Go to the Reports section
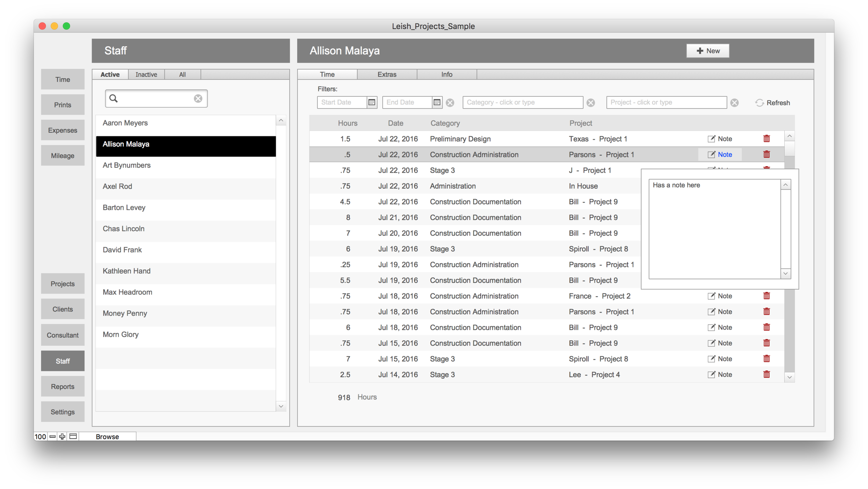 62,386
